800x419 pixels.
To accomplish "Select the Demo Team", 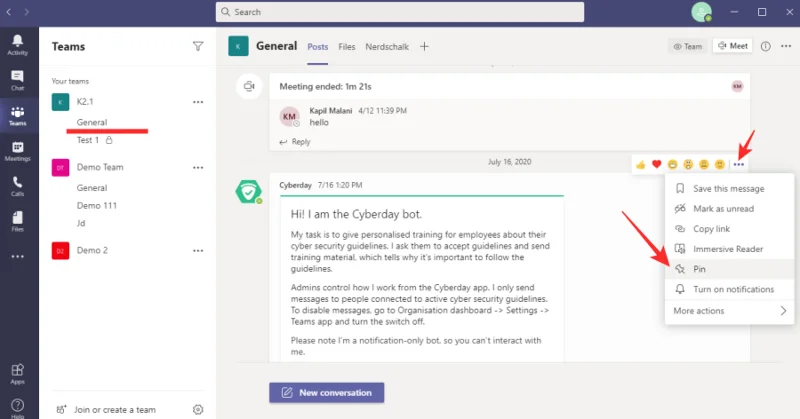I will pos(100,167).
